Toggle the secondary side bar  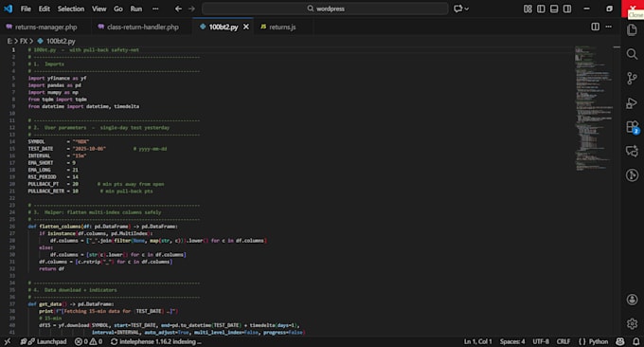pos(567,9)
